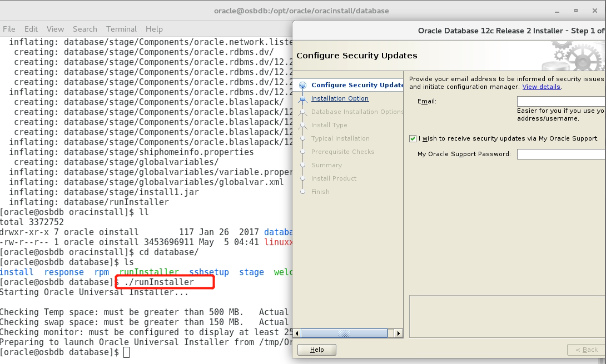Click the 'install' directory name in the terminal
This screenshot has width=606, height=364.
point(17,272)
